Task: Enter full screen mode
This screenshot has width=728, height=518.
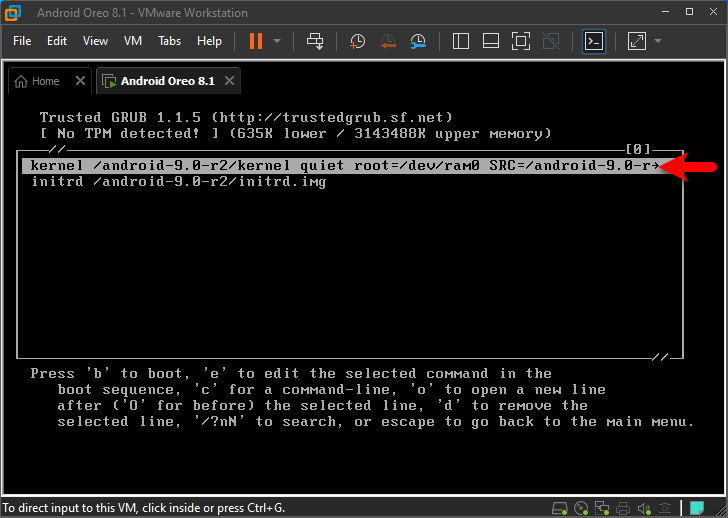Action: (x=521, y=41)
